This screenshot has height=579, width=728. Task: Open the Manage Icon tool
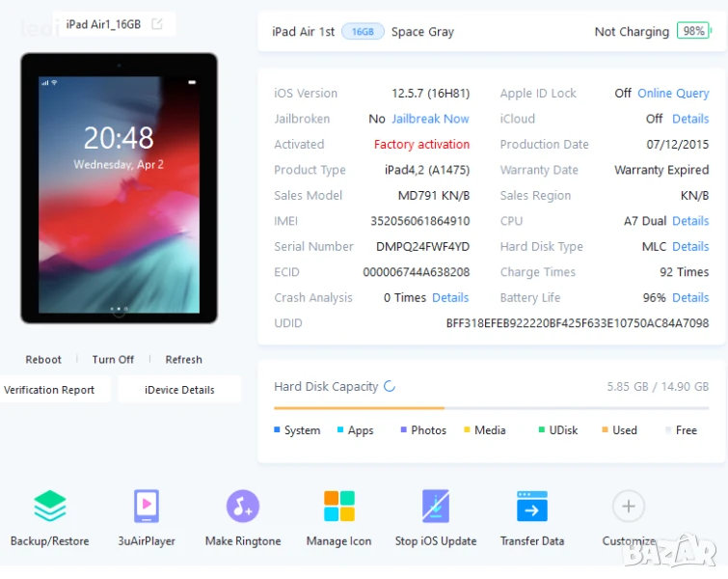(338, 507)
